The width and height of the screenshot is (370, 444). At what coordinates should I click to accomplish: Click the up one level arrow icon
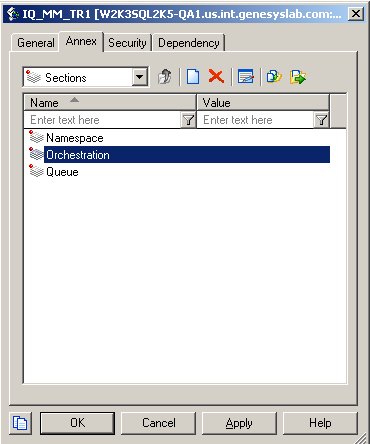(x=165, y=77)
